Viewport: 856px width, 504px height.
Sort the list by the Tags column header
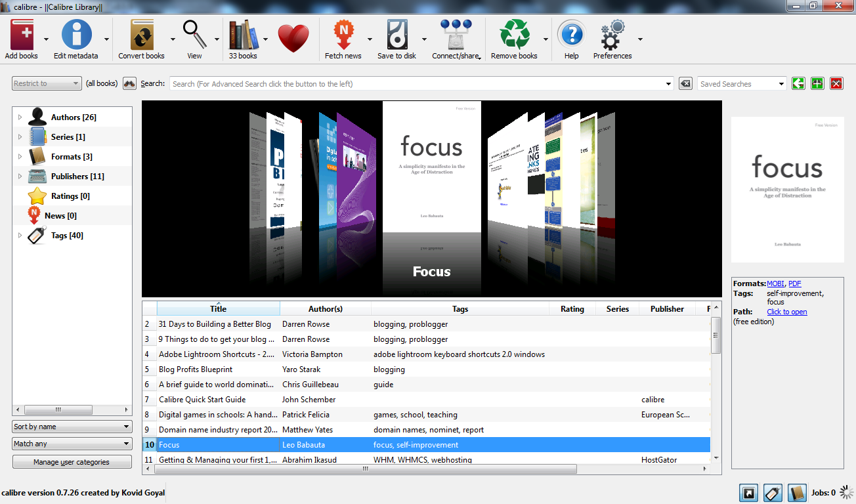coord(460,308)
